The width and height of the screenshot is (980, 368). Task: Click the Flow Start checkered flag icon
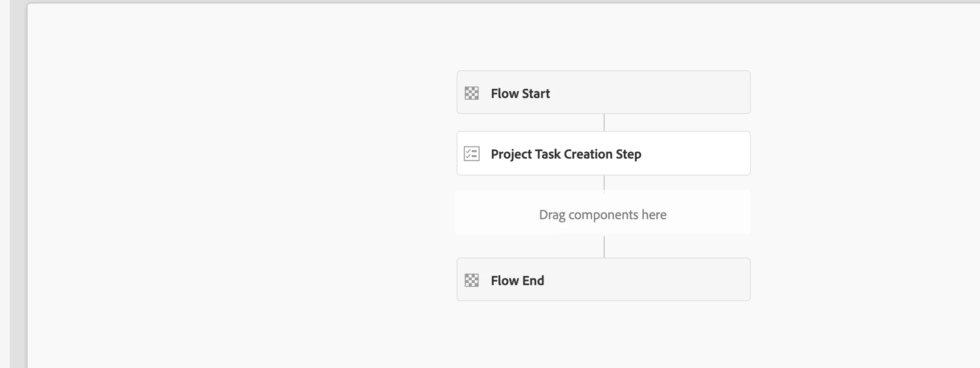(472, 93)
